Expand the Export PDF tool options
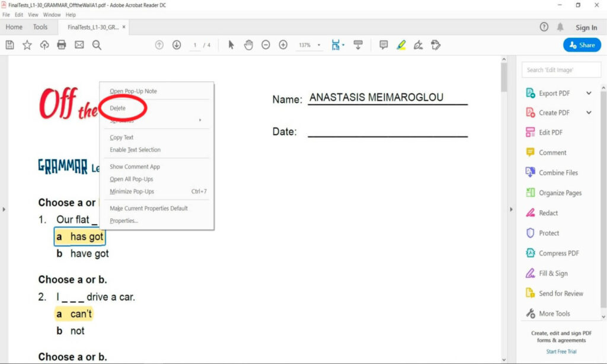This screenshot has height=364, width=607. click(x=589, y=93)
